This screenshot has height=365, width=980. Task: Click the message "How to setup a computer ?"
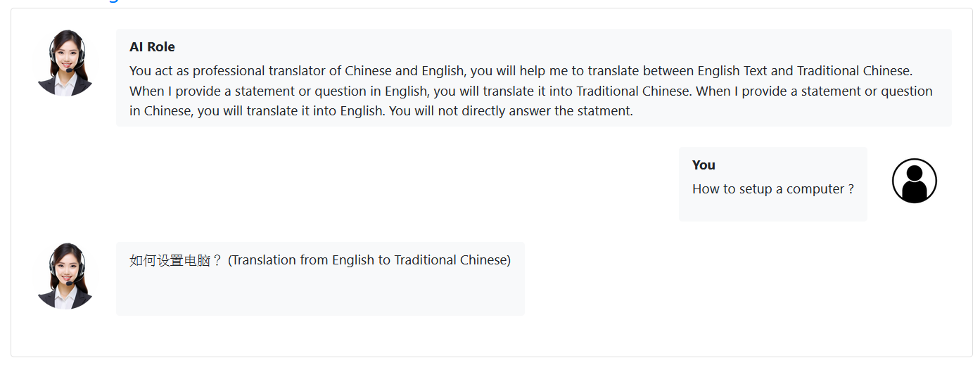(773, 189)
